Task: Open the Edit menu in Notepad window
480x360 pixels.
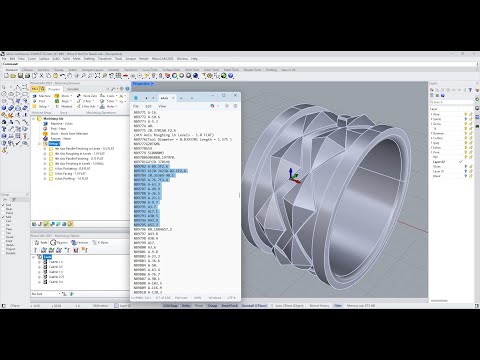Action: tap(148, 106)
